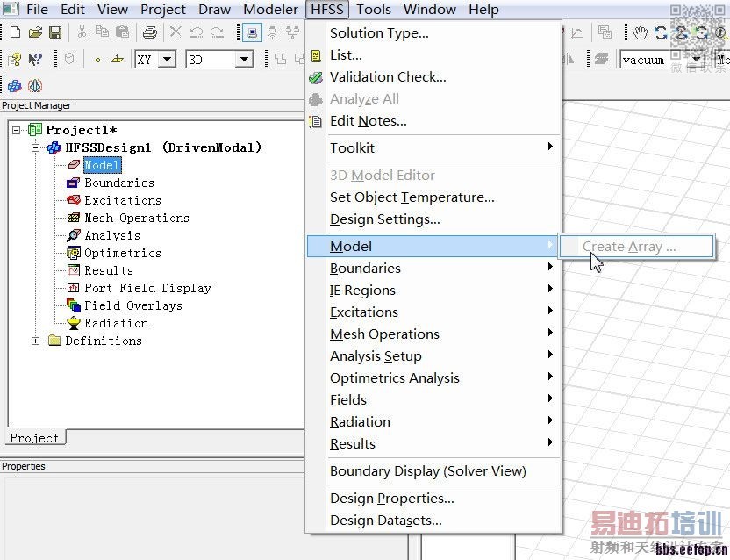The width and height of the screenshot is (730, 560).
Task: Click the distributed network machines icon
Action: pos(293,32)
